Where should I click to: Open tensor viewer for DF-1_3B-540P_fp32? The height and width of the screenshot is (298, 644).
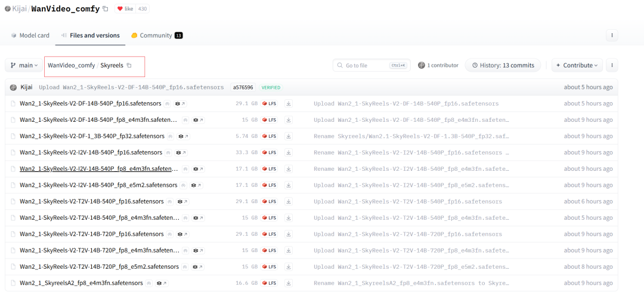point(183,136)
